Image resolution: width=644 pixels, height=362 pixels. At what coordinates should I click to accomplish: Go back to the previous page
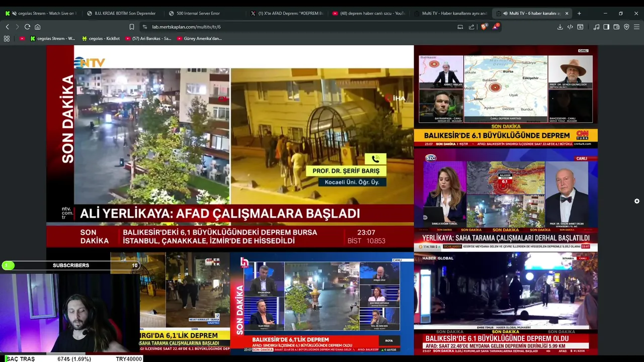pos(7,27)
